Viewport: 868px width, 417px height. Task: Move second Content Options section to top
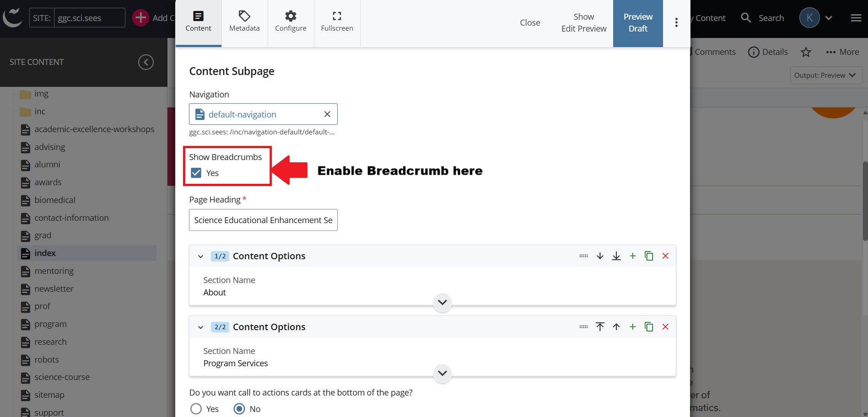pos(600,327)
